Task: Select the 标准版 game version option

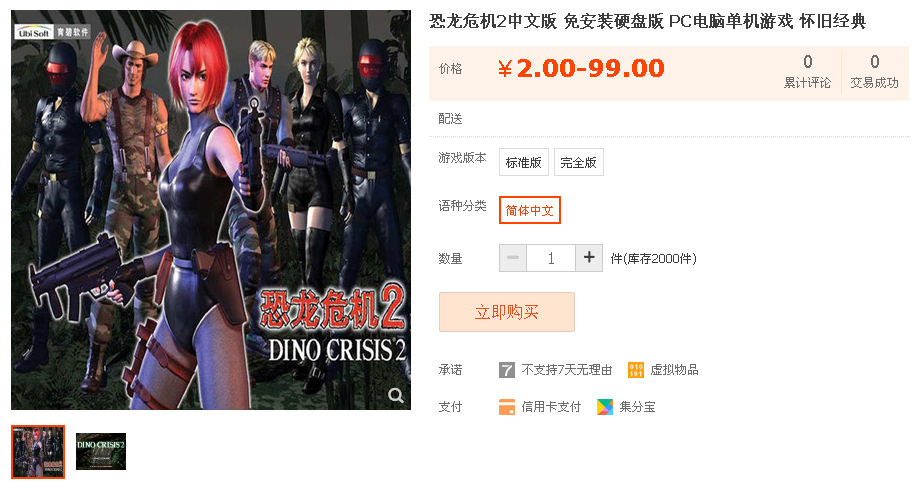Action: [523, 162]
